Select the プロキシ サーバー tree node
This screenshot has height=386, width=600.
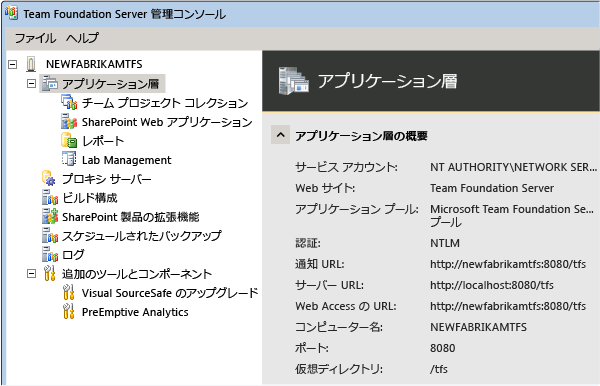tap(107, 179)
